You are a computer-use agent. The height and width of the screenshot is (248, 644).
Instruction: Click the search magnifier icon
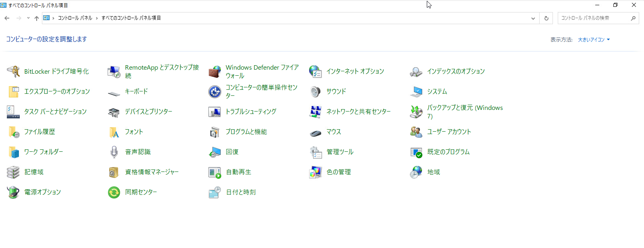633,18
